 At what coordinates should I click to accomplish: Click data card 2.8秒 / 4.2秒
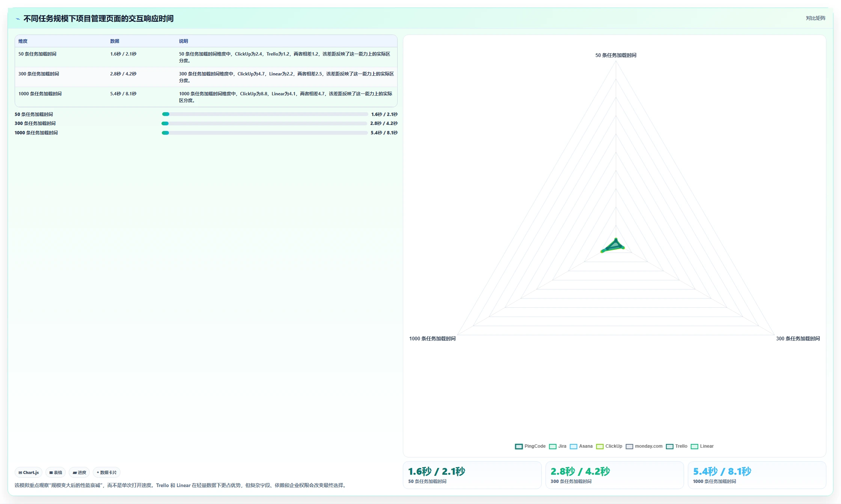(x=615, y=475)
